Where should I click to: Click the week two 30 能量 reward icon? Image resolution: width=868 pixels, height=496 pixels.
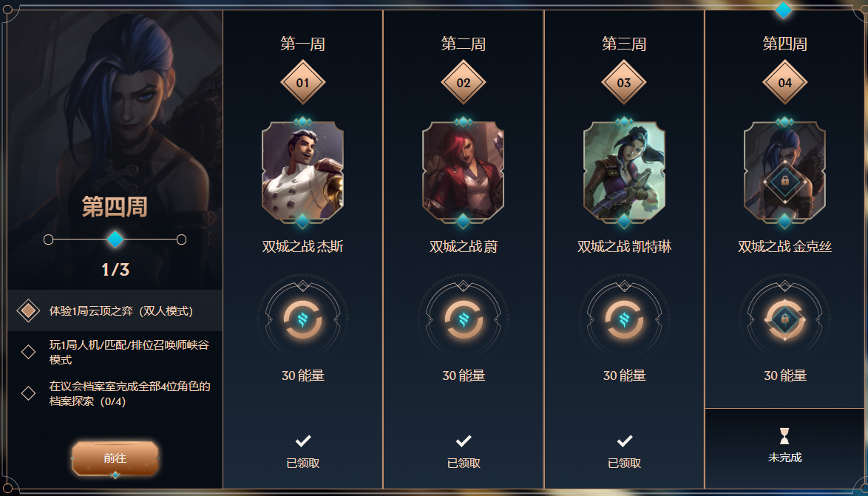(464, 319)
